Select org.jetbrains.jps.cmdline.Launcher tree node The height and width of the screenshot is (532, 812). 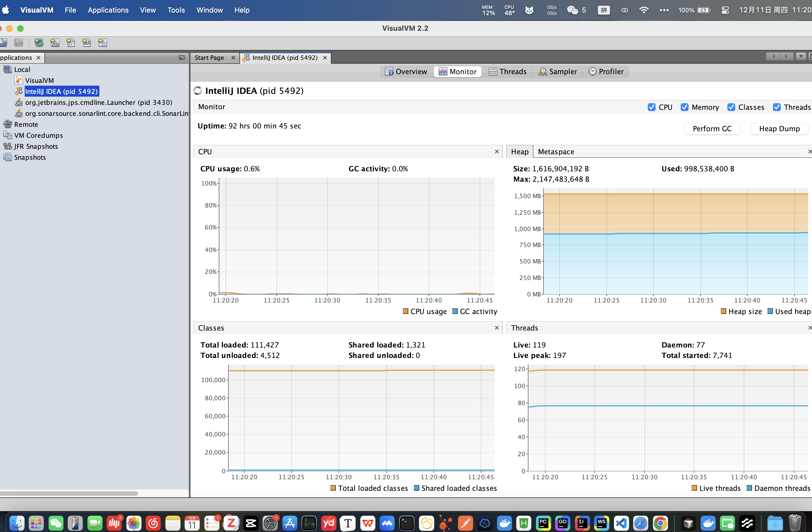click(x=98, y=102)
